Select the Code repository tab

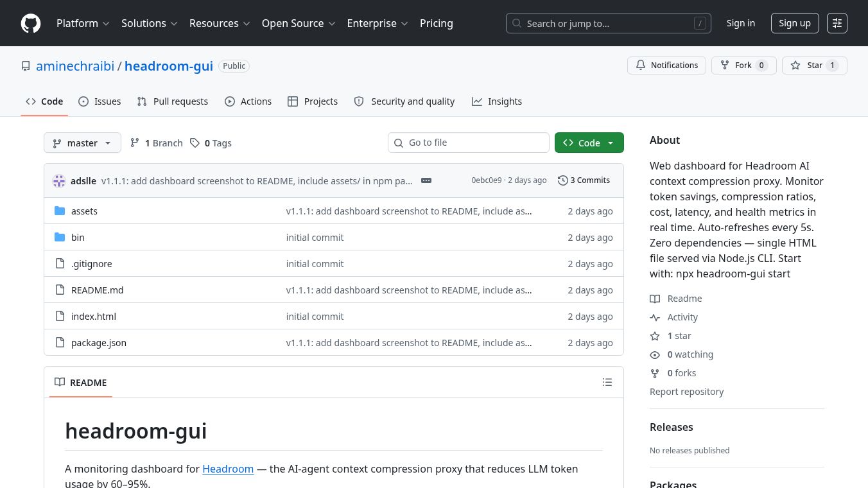coord(44,101)
